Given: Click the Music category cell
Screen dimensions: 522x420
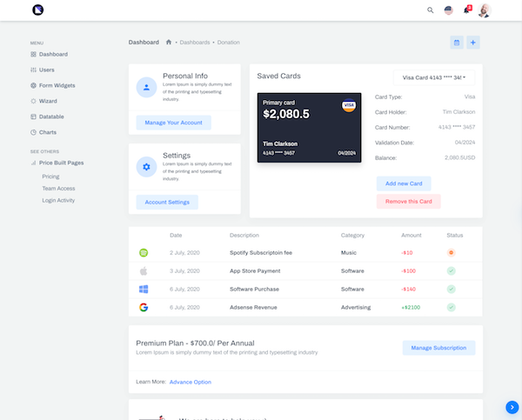Looking at the screenshot, I should tap(349, 253).
